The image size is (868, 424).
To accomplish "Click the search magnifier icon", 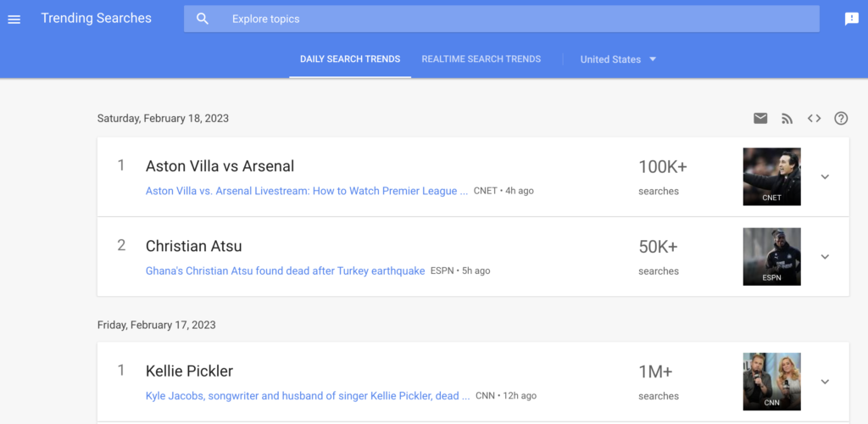I will coord(203,19).
